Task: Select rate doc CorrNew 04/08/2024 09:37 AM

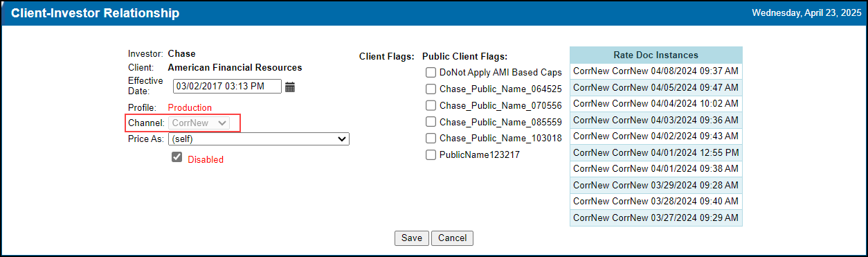Action: [655, 71]
